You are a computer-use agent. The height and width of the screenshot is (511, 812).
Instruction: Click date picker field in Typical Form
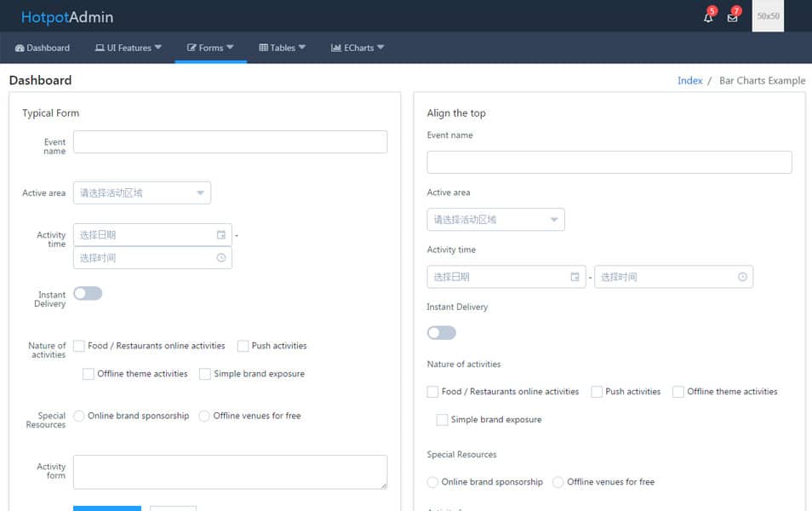pos(152,235)
